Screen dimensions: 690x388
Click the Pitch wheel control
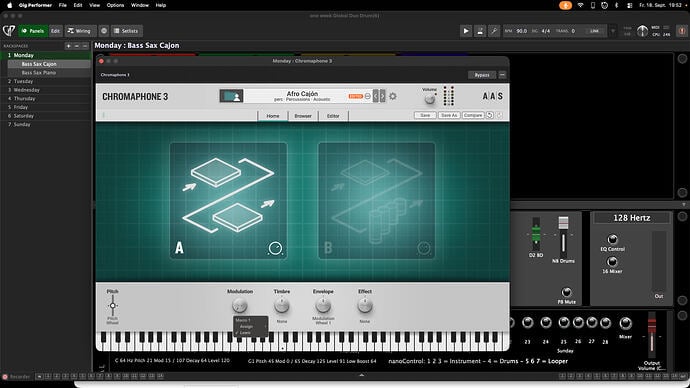tap(113, 306)
